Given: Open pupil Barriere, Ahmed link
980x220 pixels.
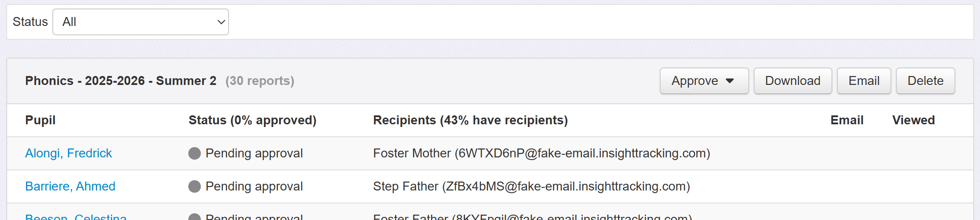Looking at the screenshot, I should click(70, 186).
